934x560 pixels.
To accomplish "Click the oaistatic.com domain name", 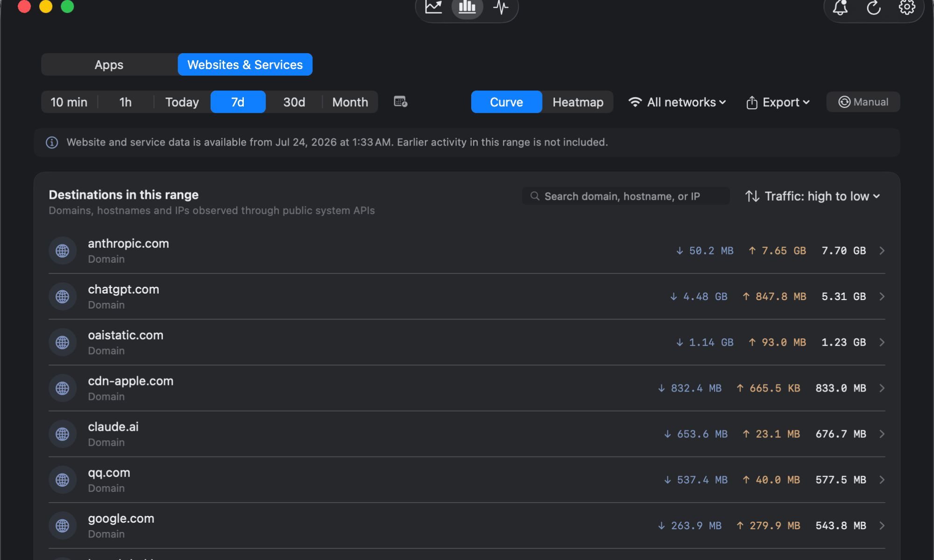I will [x=126, y=335].
